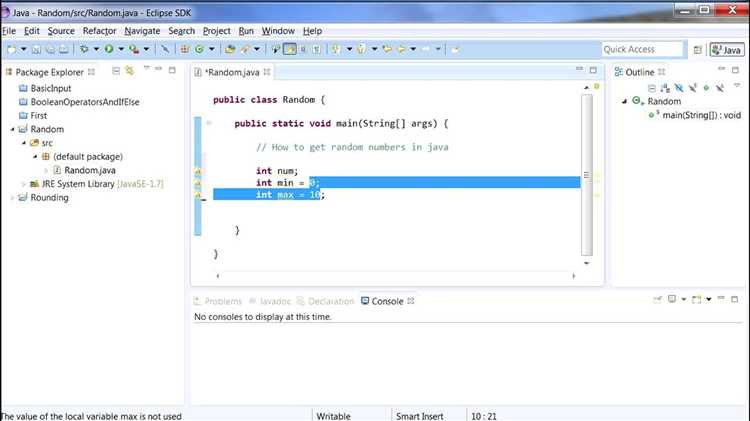
Task: Click the green Run button in toolbar
Action: (x=109, y=49)
